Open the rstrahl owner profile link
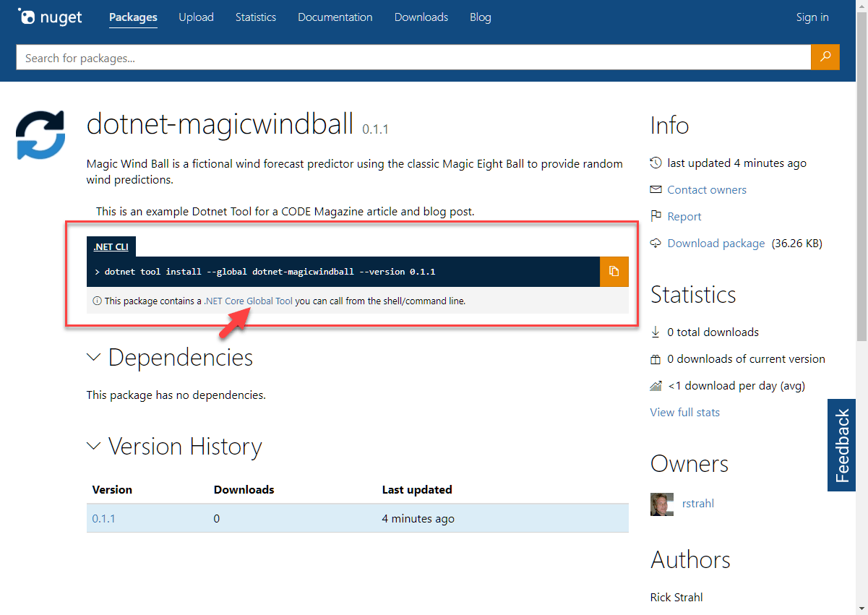Screen dimensions: 868x615 click(698, 504)
